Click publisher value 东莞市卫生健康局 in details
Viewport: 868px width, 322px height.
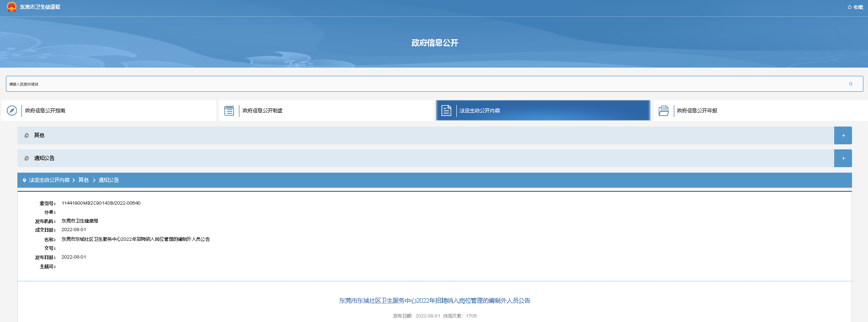click(80, 221)
